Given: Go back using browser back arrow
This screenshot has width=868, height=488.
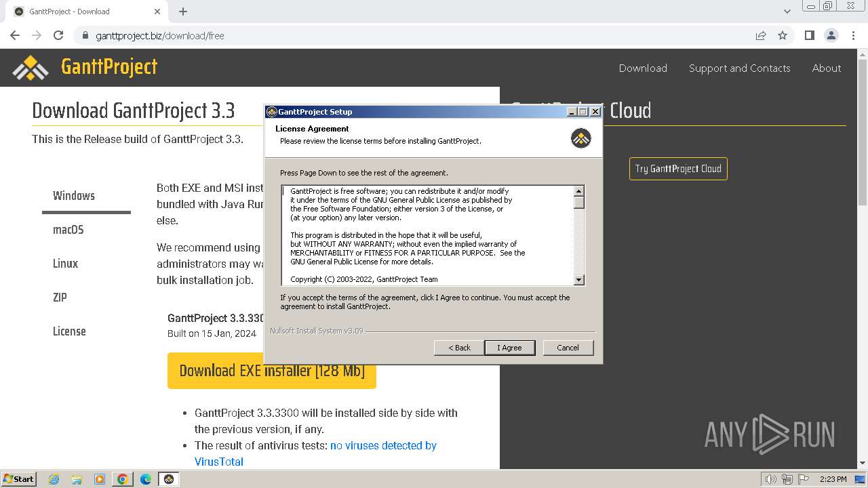Looking at the screenshot, I should pos(15,35).
